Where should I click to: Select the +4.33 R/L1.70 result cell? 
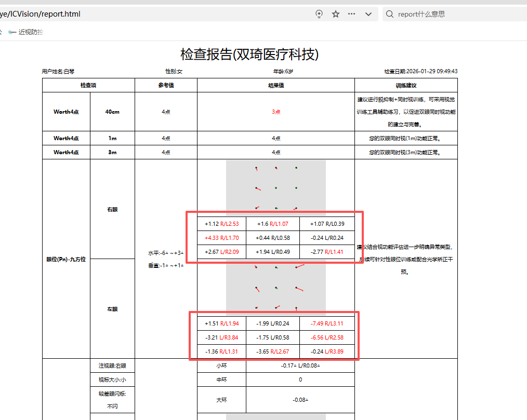[221, 238]
